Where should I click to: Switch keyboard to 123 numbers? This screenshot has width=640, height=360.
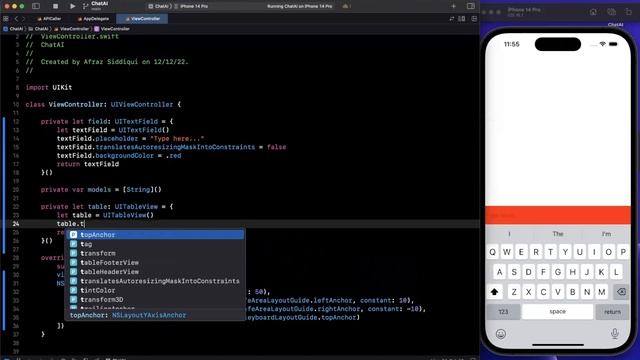pos(503,311)
